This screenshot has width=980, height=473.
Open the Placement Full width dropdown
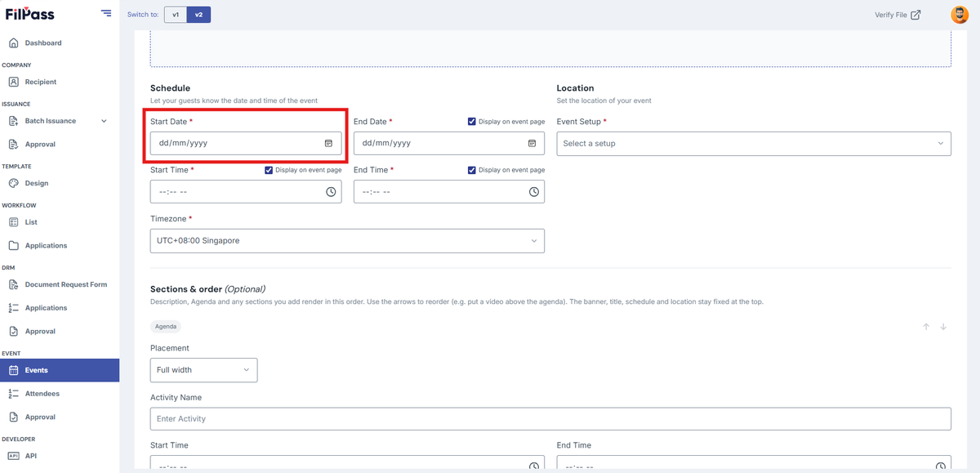point(203,370)
